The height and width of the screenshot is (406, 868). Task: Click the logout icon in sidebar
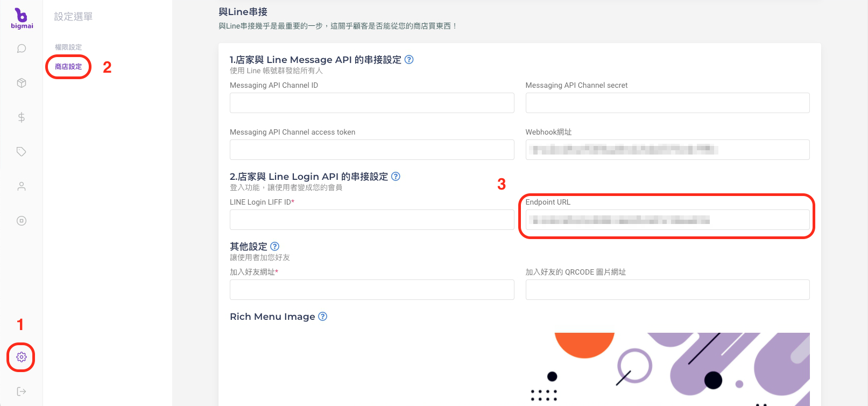tap(22, 391)
